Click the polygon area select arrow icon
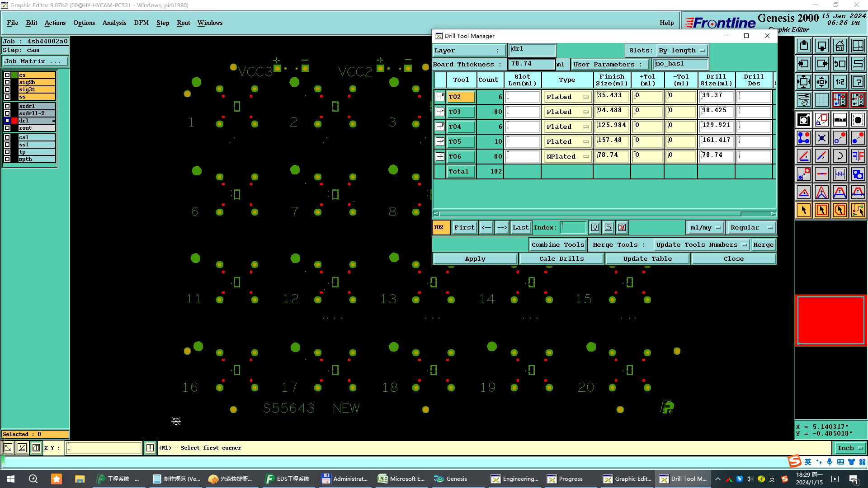 click(x=840, y=210)
